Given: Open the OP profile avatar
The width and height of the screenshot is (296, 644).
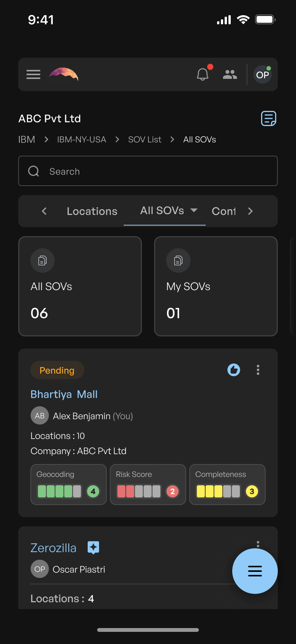Looking at the screenshot, I should click(263, 74).
